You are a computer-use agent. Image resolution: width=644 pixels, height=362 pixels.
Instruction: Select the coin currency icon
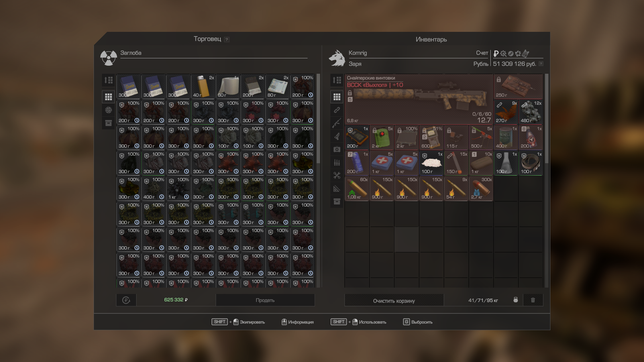(511, 54)
